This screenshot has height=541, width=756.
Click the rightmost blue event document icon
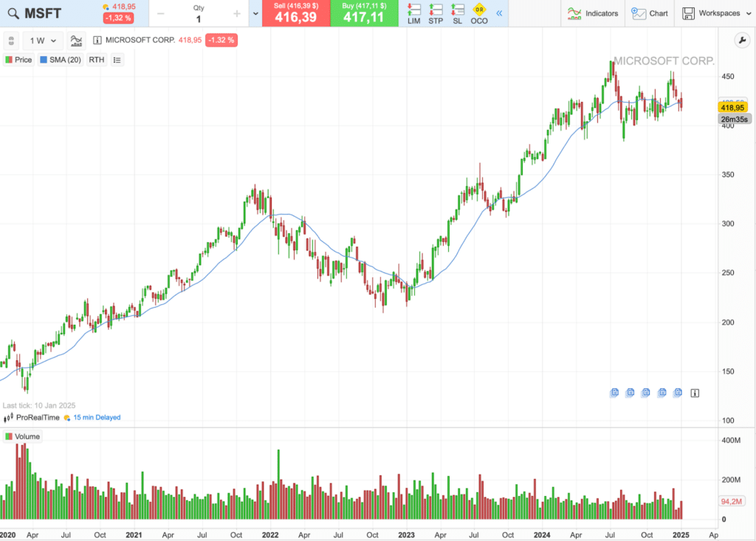pyautogui.click(x=678, y=393)
